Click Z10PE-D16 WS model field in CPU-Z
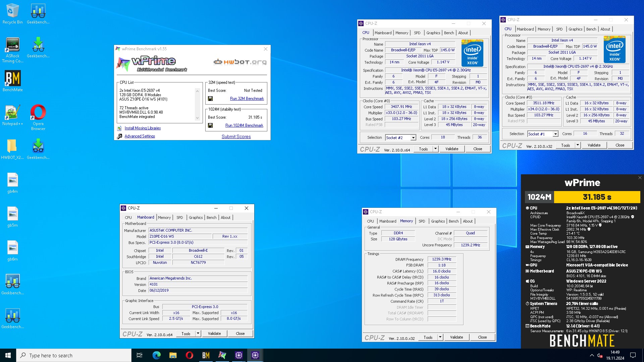 tap(180, 236)
